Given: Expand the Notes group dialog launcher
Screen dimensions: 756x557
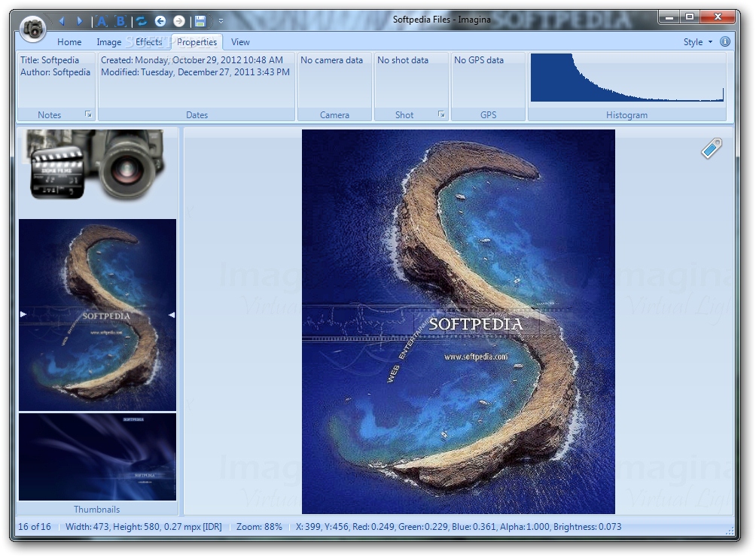Looking at the screenshot, I should 88,114.
